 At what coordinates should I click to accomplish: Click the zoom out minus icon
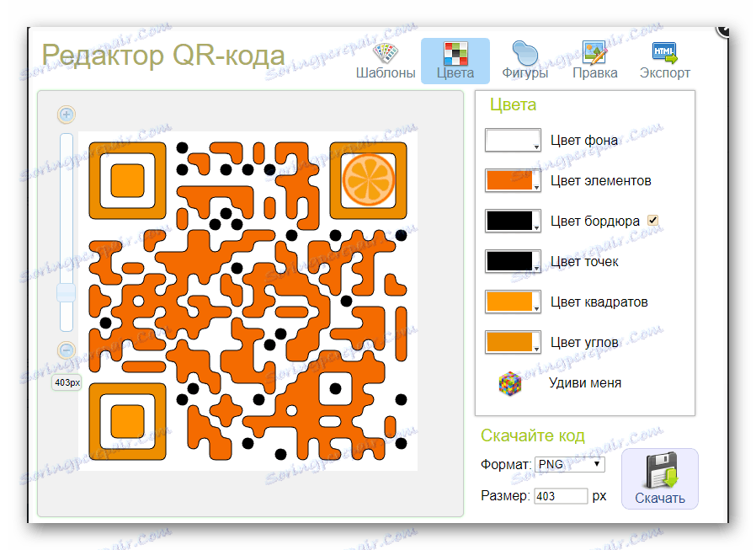pos(67,350)
